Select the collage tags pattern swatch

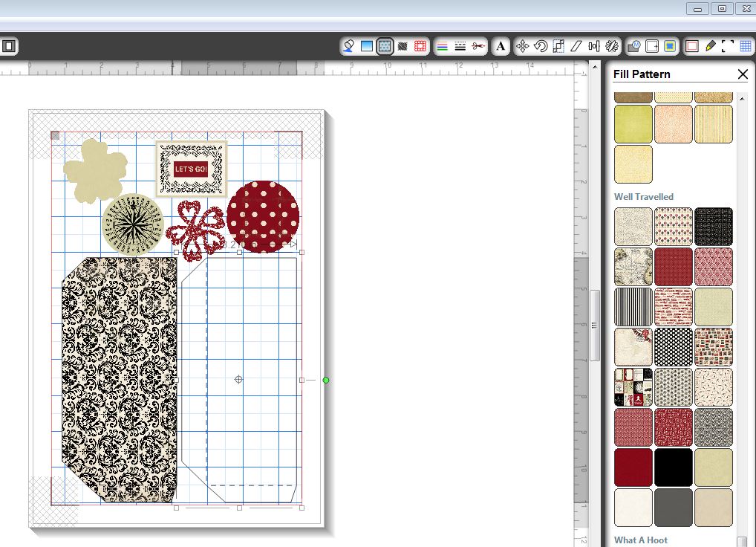[633, 387]
